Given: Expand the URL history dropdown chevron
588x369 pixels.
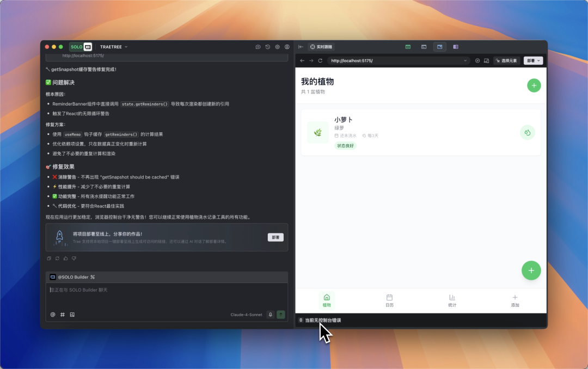Looking at the screenshot, I should coord(465,61).
